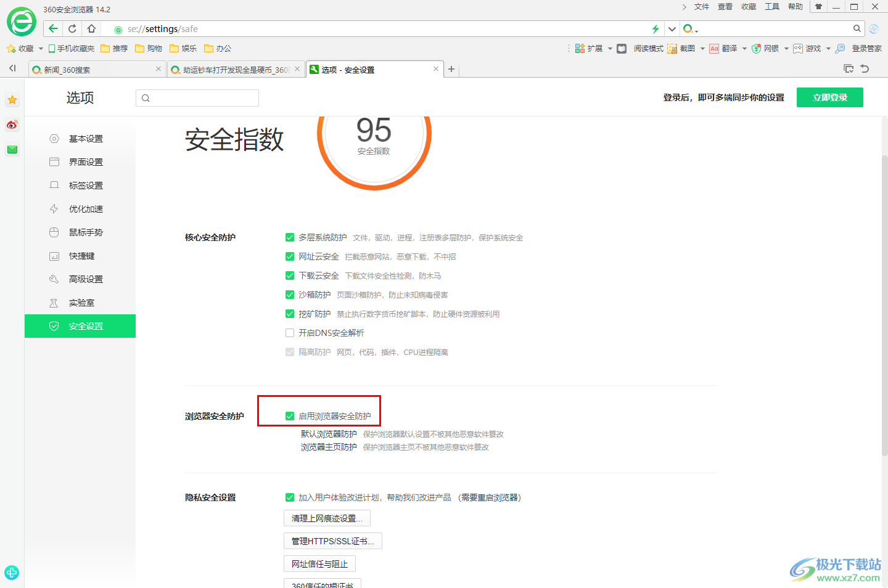888x588 pixels.
Task: Open the skin changer shirt icon
Action: [x=818, y=7]
